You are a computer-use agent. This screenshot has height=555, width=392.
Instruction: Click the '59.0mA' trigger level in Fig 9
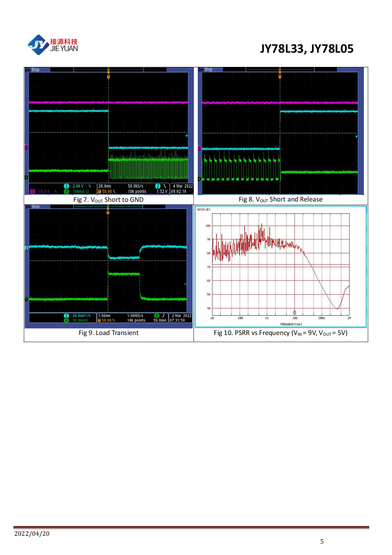pyautogui.click(x=160, y=320)
